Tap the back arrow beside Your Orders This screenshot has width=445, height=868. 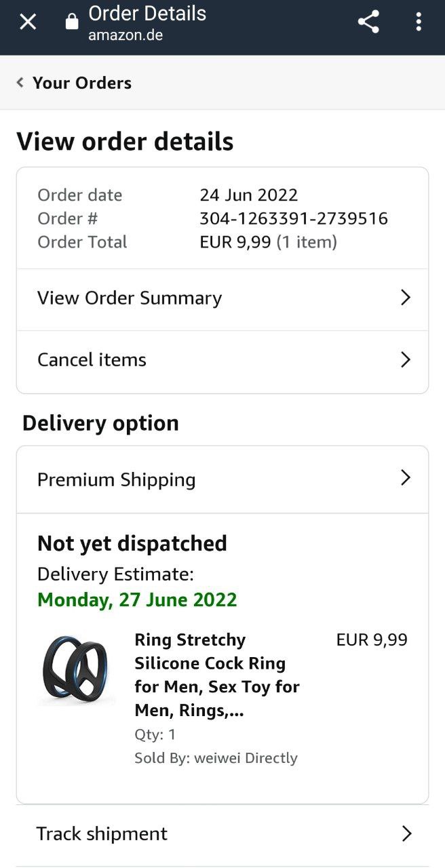click(x=20, y=83)
